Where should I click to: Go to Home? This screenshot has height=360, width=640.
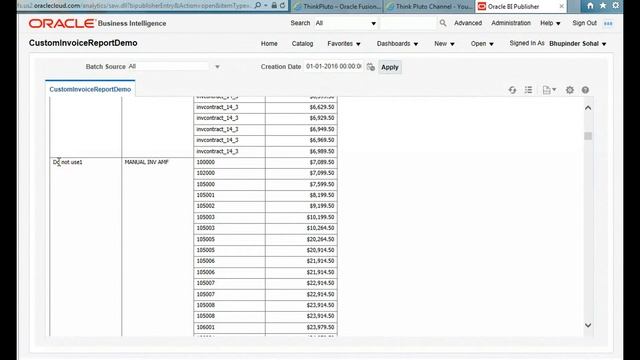pos(269,44)
